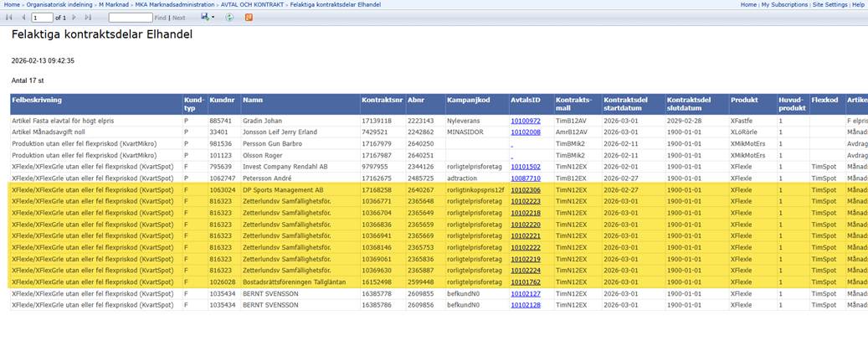Click the export save disk icon
This screenshot has height=357, width=868.
click(204, 18)
